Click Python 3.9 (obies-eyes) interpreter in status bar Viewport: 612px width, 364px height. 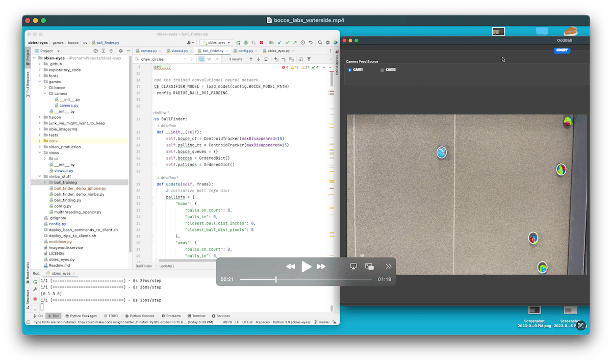coord(292,323)
